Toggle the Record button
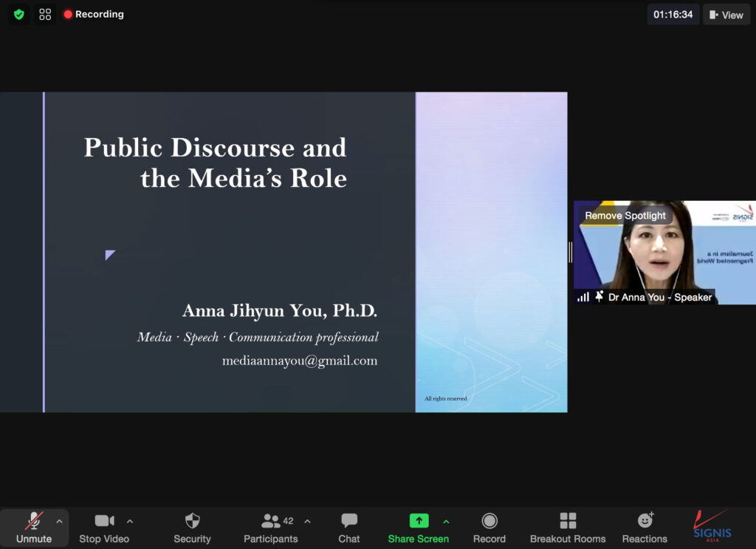Viewport: 756px width, 549px height. pyautogui.click(x=489, y=521)
